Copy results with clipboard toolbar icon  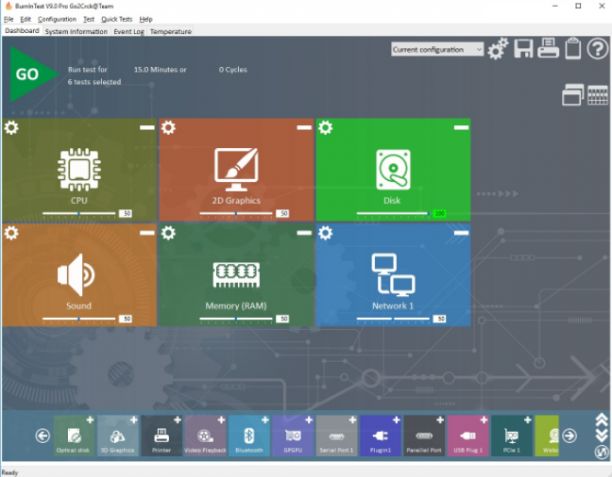click(x=573, y=49)
